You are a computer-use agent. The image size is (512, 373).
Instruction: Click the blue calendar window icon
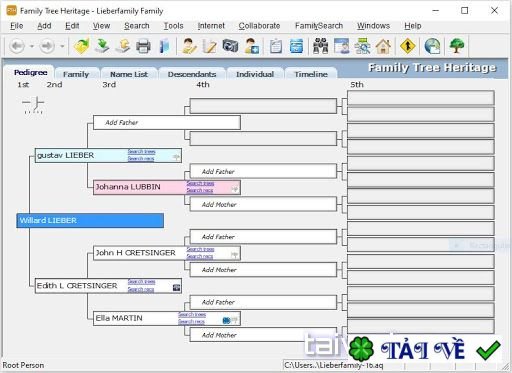coord(296,46)
